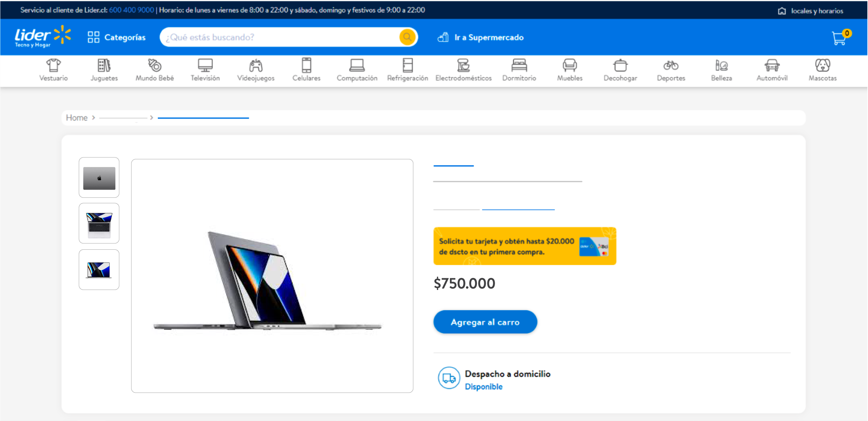Select the keyboard top-view thumbnail
Image resolution: width=868 pixels, height=421 pixels.
point(99,223)
